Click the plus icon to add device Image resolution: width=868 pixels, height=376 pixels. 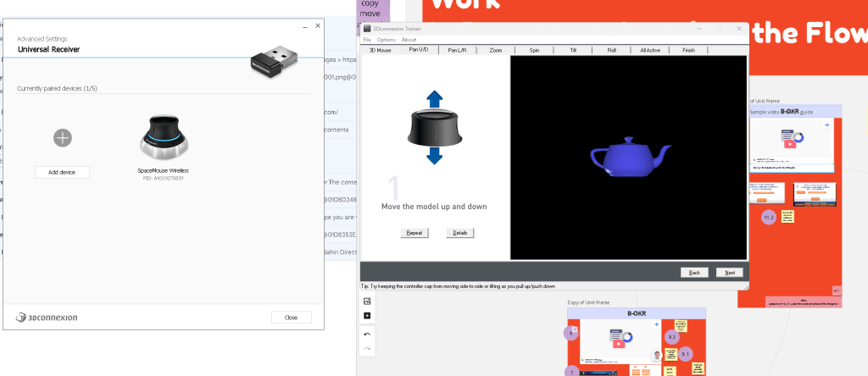pos(63,138)
